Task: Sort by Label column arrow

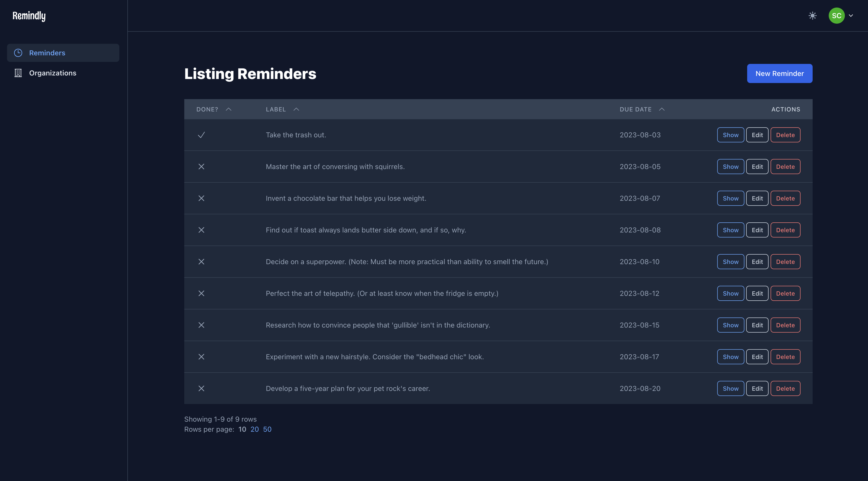Action: (x=296, y=109)
